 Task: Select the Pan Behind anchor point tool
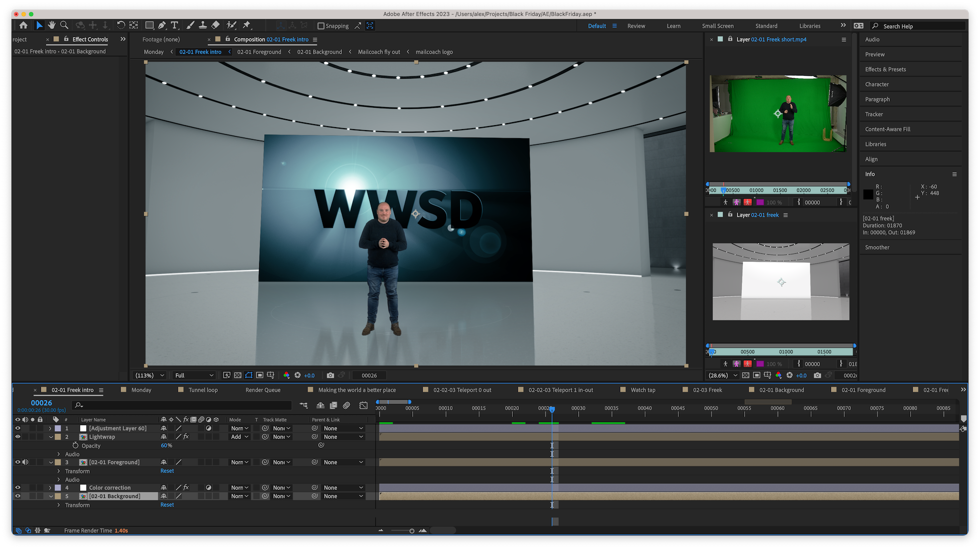coord(134,25)
